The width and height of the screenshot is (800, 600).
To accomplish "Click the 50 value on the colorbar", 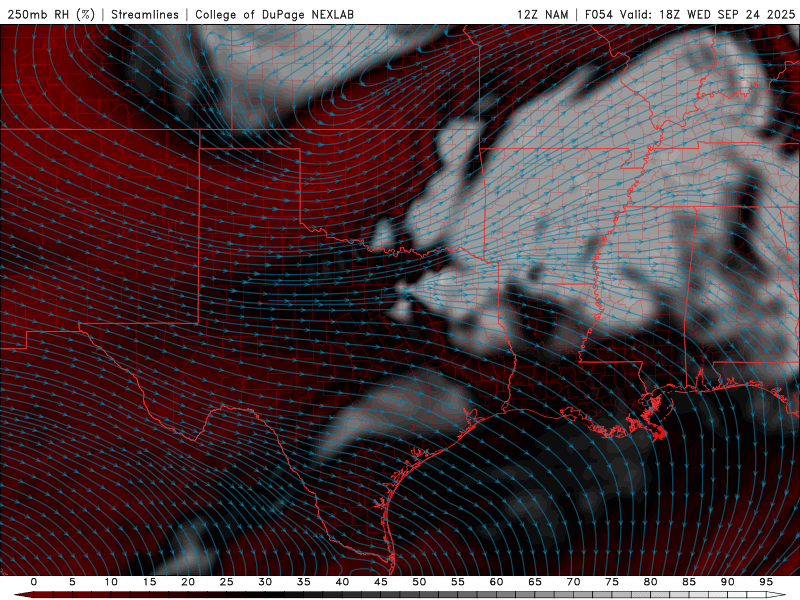I will pyautogui.click(x=419, y=582).
